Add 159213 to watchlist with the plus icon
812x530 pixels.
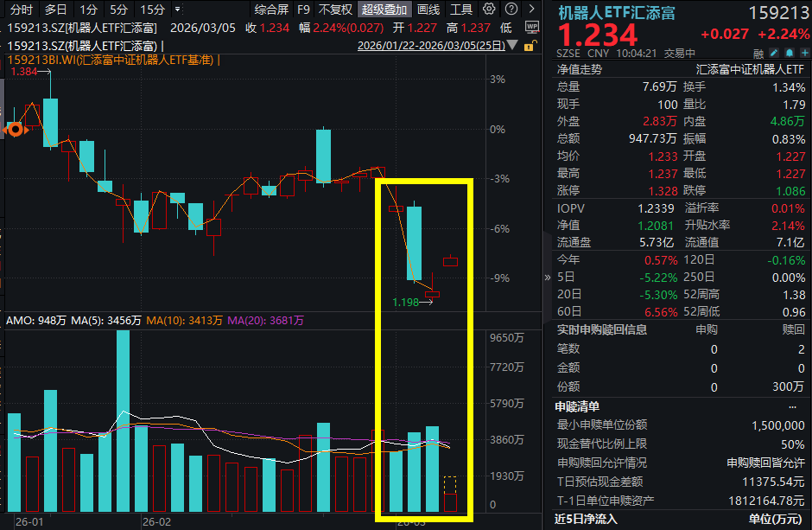tap(803, 54)
